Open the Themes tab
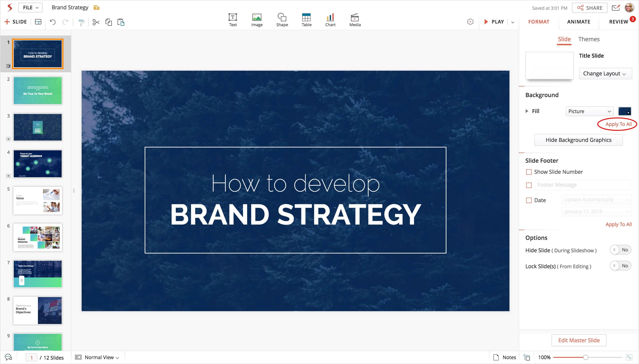 [x=589, y=39]
